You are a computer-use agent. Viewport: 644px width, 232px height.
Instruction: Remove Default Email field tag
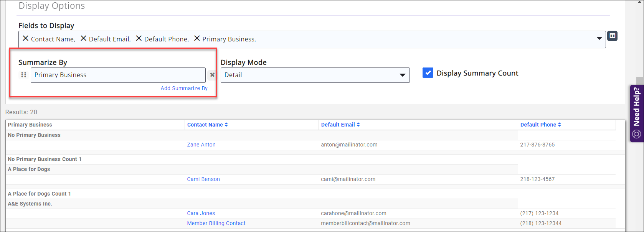tap(84, 38)
